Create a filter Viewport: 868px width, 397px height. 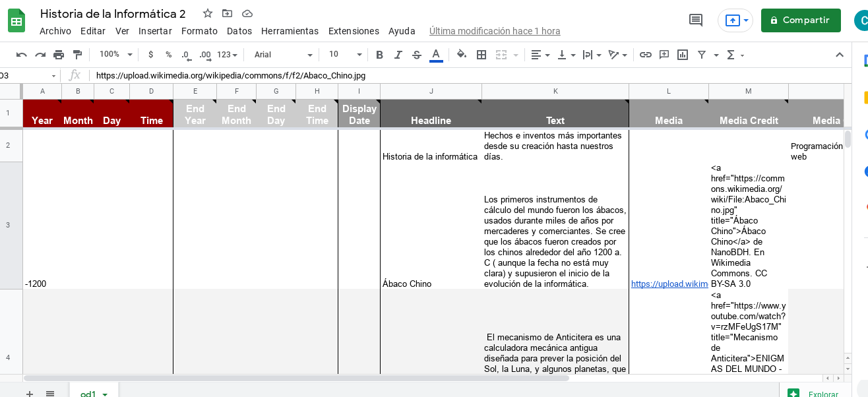pos(702,55)
